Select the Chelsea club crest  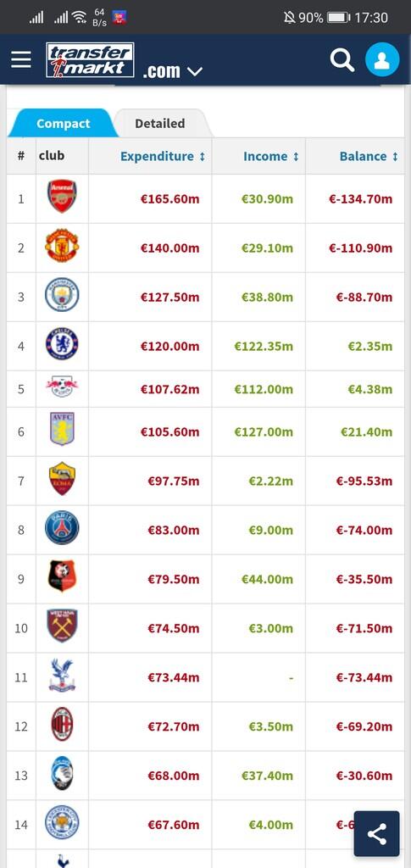coord(62,344)
